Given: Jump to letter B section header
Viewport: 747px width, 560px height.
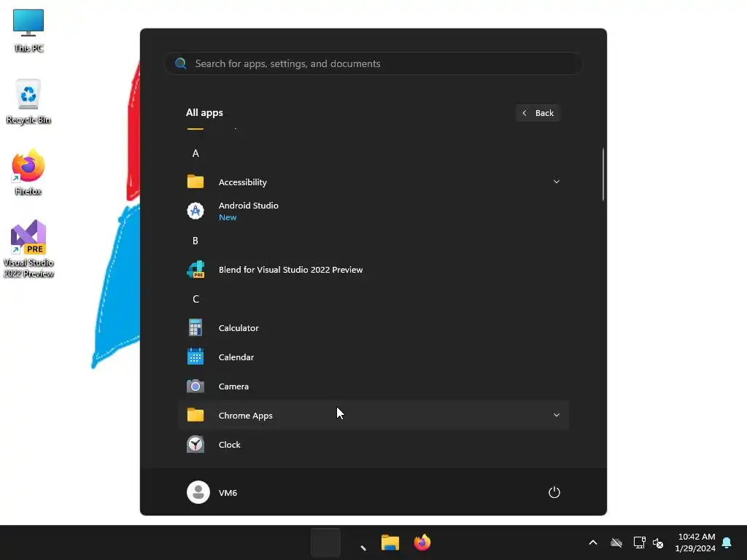Looking at the screenshot, I should tap(196, 241).
